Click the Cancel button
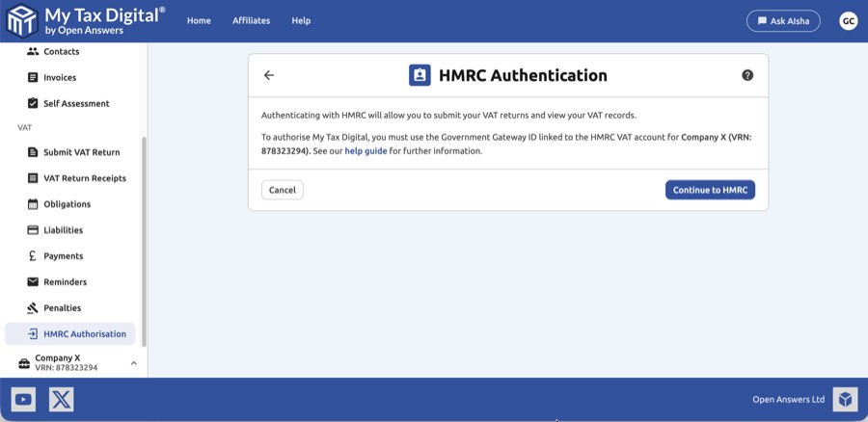 [x=283, y=190]
